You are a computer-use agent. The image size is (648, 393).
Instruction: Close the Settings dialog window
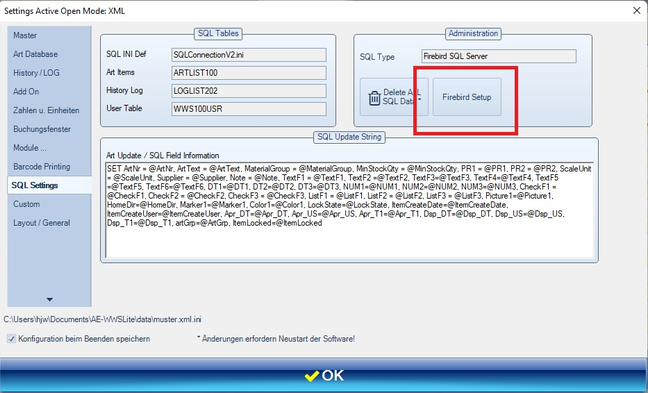click(636, 10)
